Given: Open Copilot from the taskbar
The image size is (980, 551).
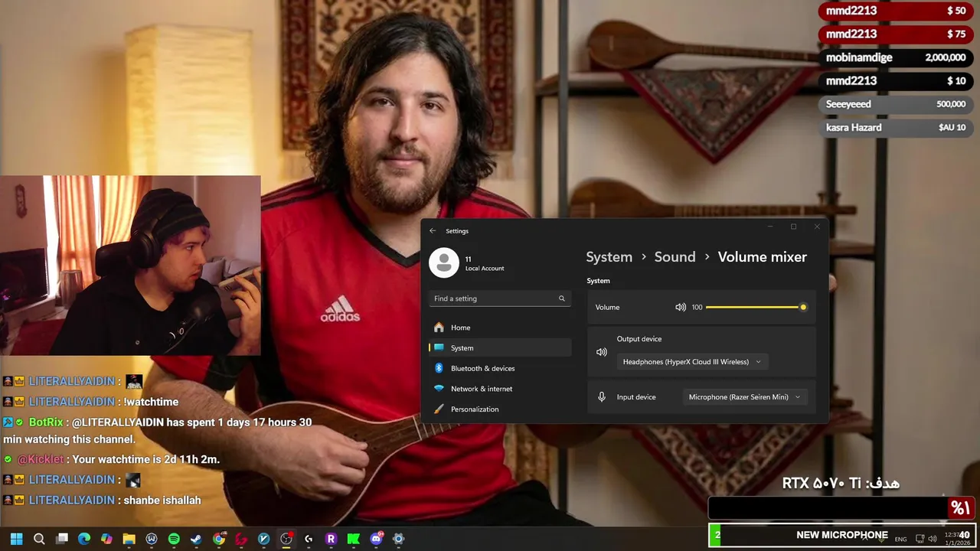Looking at the screenshot, I should coord(106,539).
